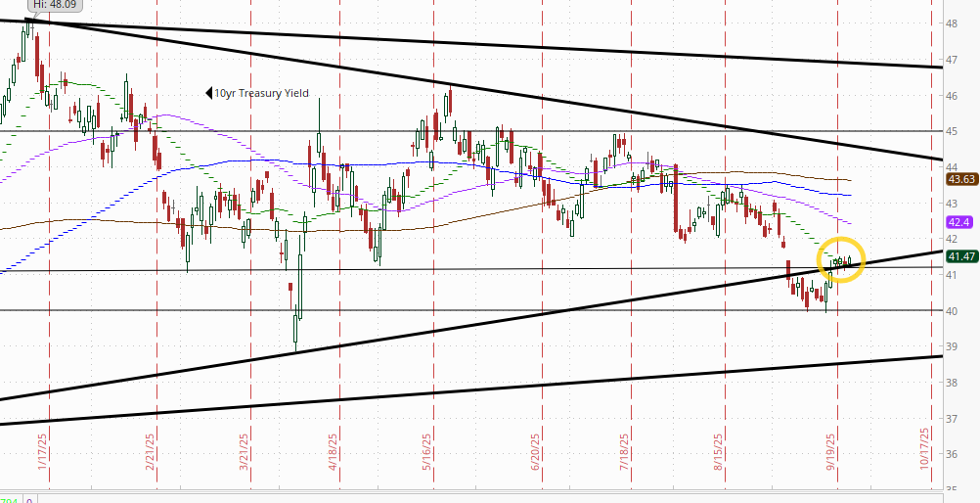
Task: Click the 43 value on price axis
Action: [x=954, y=204]
